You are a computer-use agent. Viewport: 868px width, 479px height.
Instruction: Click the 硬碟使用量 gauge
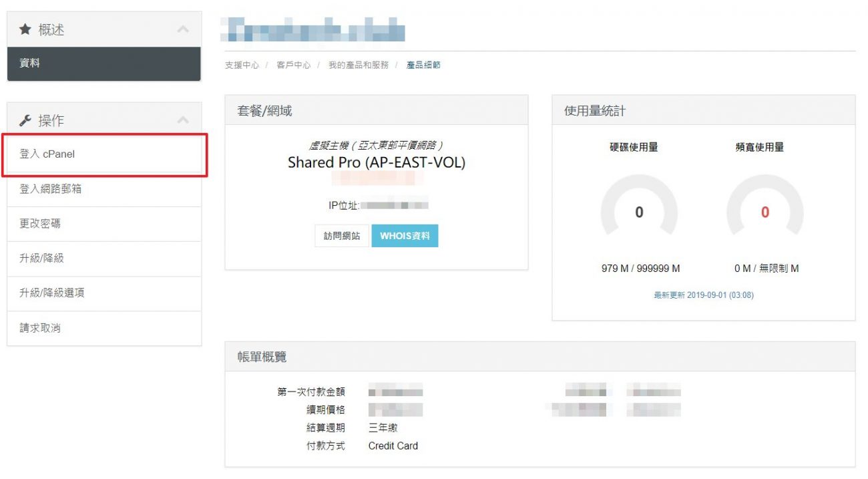point(639,204)
